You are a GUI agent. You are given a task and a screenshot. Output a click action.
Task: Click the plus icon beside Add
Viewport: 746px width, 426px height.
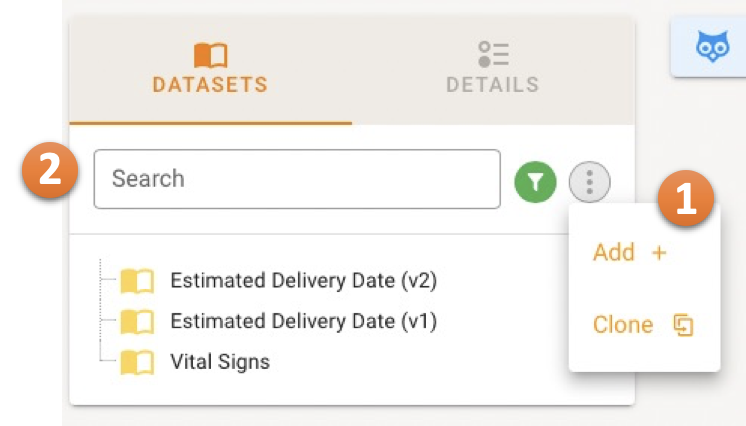(659, 253)
